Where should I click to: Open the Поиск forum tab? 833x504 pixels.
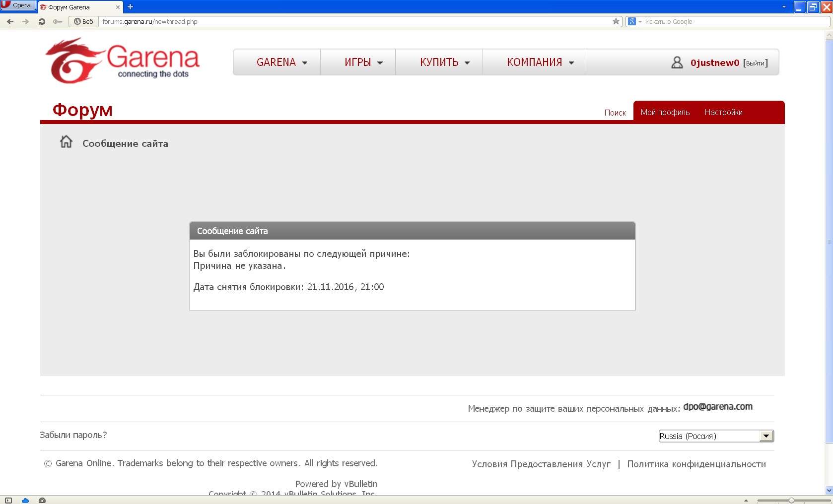point(615,113)
